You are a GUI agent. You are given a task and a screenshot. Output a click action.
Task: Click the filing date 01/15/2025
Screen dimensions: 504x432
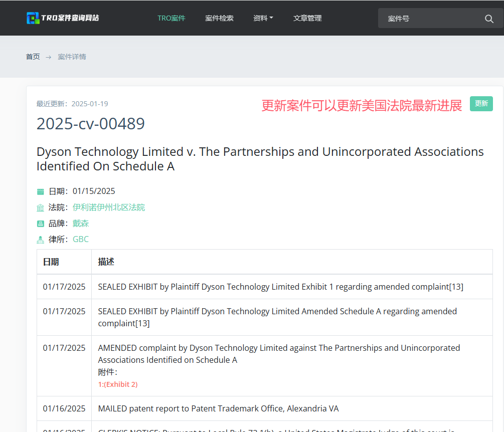(x=94, y=191)
